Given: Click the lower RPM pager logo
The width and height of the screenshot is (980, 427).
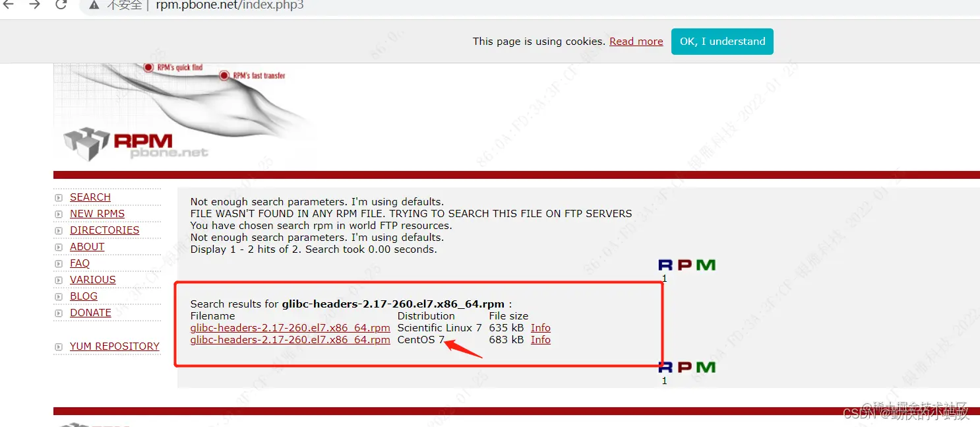Looking at the screenshot, I should [x=687, y=367].
